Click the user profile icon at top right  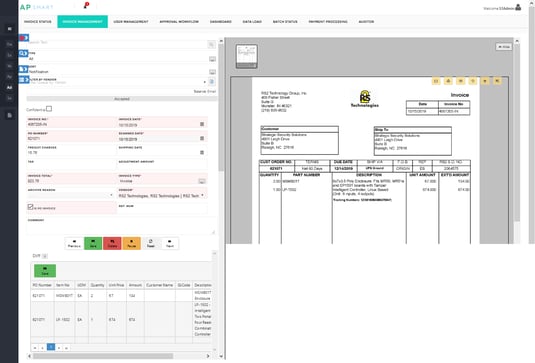coord(518,7)
